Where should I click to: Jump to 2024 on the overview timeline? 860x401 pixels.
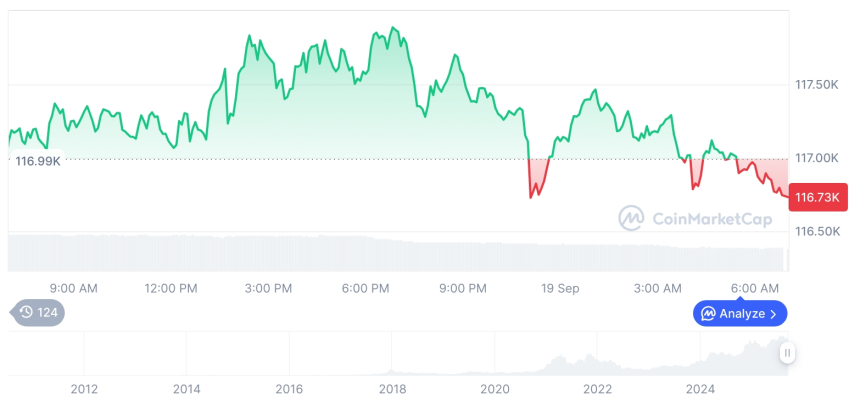tap(700, 388)
